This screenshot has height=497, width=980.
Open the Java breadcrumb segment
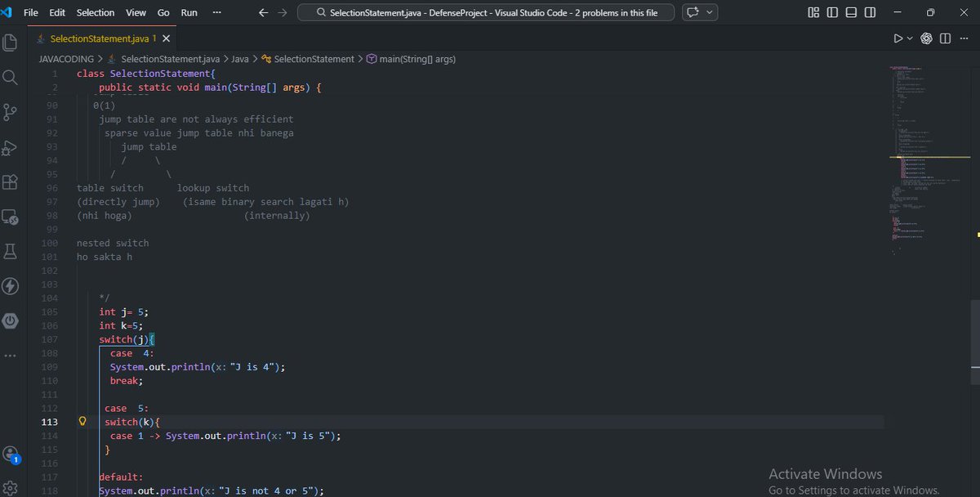(x=240, y=59)
